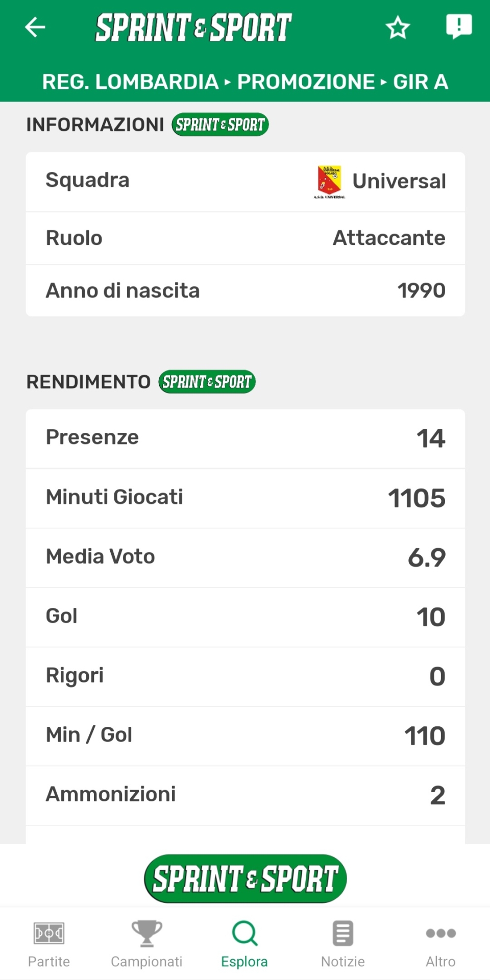Tap the Sprint & Sport badge beside Informazioni
Screen dimensions: 490x980
pyautogui.click(x=220, y=125)
